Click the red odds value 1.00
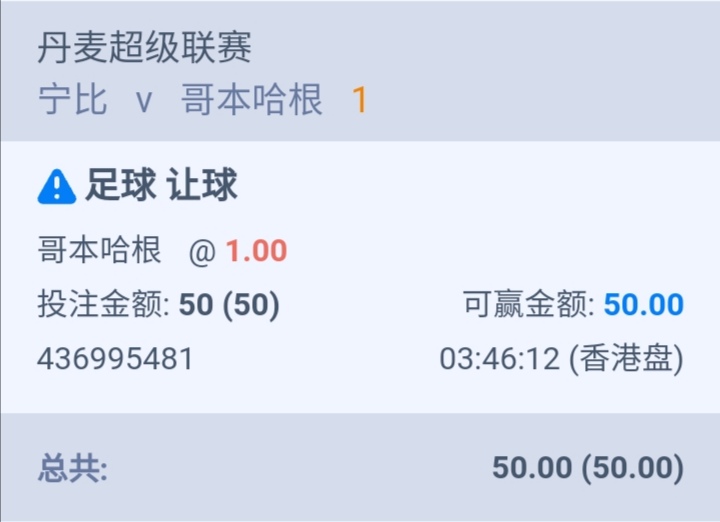This screenshot has height=522, width=720. pyautogui.click(x=256, y=251)
